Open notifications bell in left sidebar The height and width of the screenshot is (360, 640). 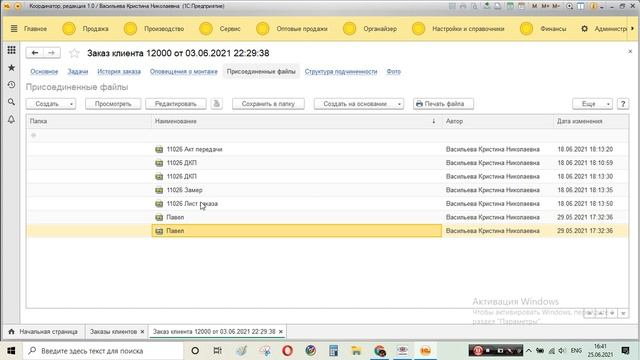(11, 119)
